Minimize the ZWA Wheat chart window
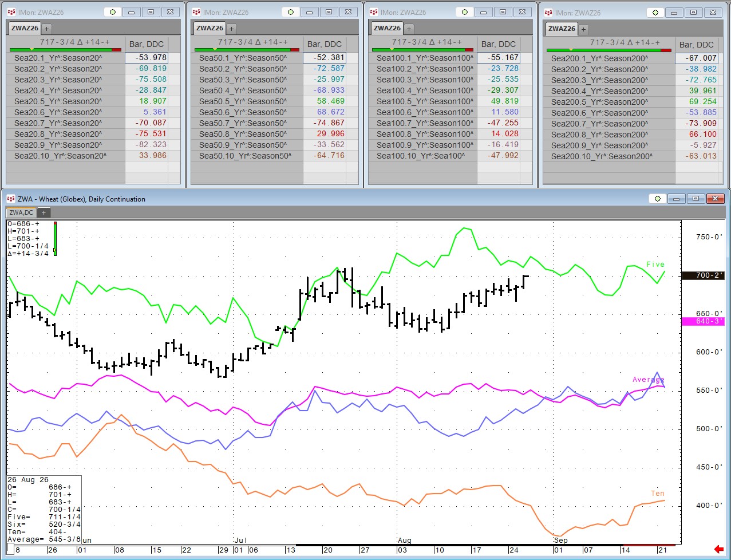 coord(676,199)
